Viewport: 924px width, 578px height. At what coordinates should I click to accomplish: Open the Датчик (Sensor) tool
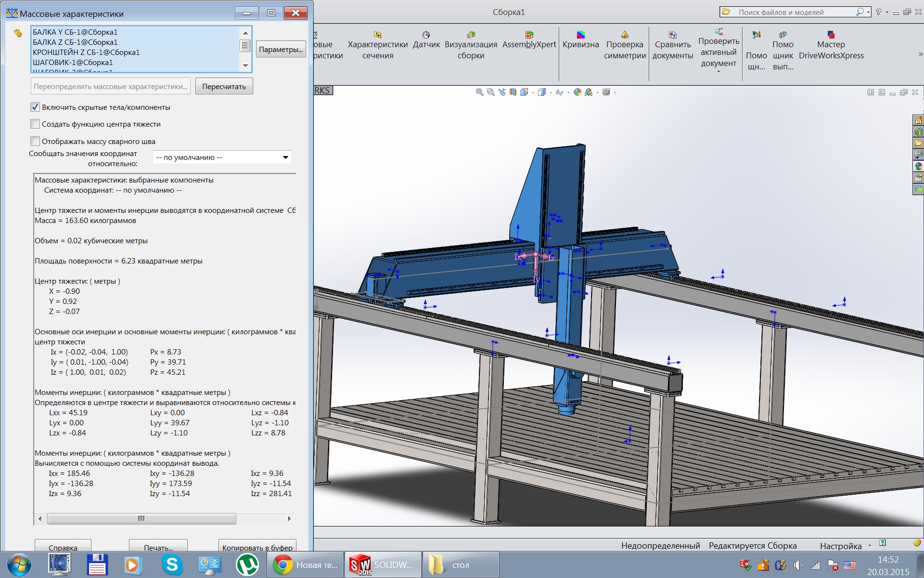click(426, 40)
